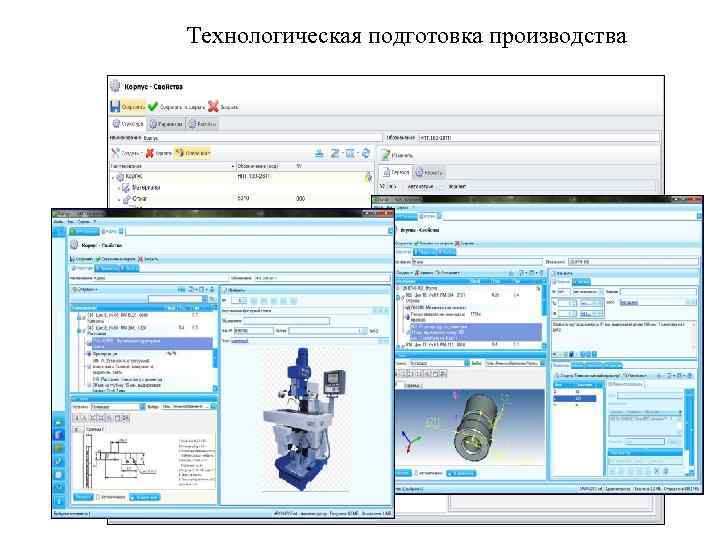Screen dimensions: 720x540
Task: Open the 'Сервис' menu in the front-left window
Action: [84, 222]
